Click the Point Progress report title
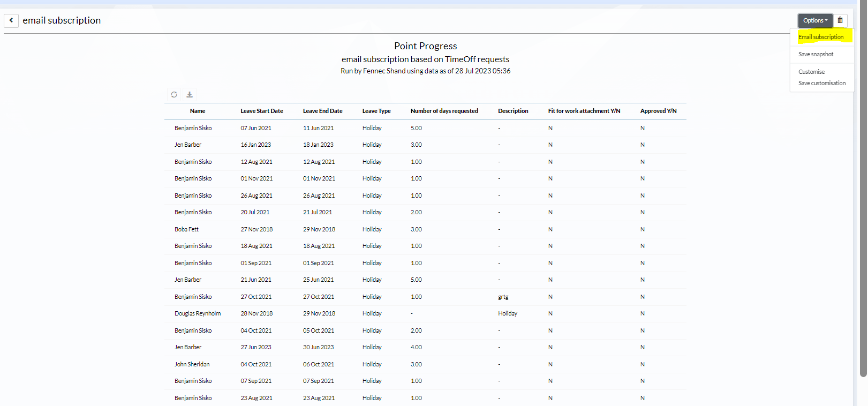The width and height of the screenshot is (868, 406). coord(426,46)
